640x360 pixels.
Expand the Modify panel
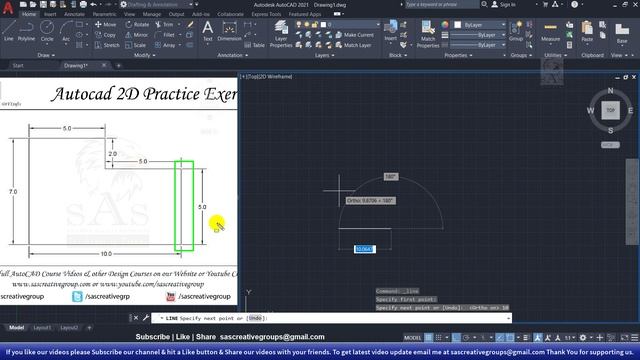click(x=144, y=55)
